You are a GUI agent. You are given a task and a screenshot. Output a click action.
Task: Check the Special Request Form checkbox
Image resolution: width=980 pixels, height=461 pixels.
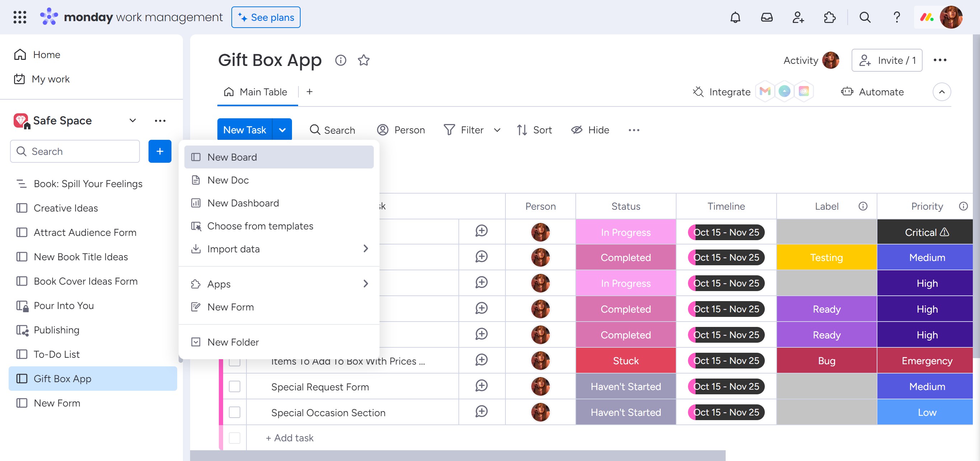(x=234, y=386)
